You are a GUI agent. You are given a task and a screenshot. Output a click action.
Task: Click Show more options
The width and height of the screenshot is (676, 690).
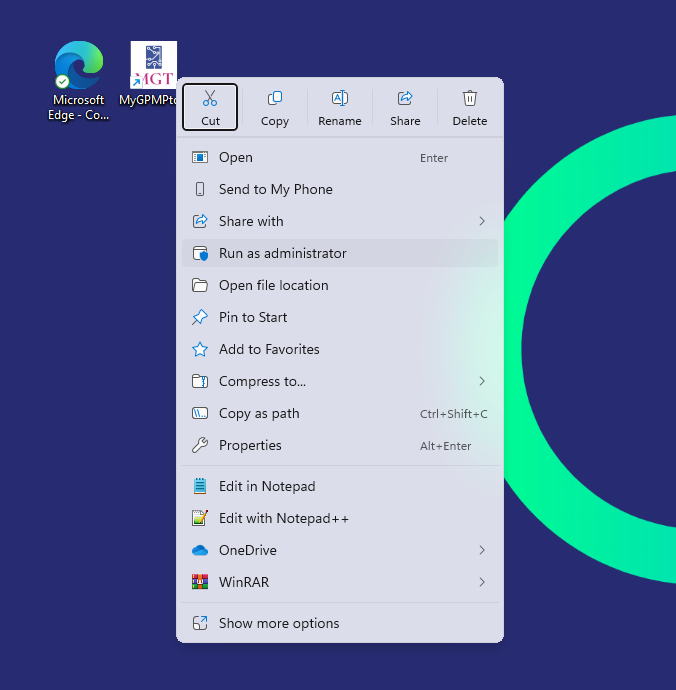[279, 623]
